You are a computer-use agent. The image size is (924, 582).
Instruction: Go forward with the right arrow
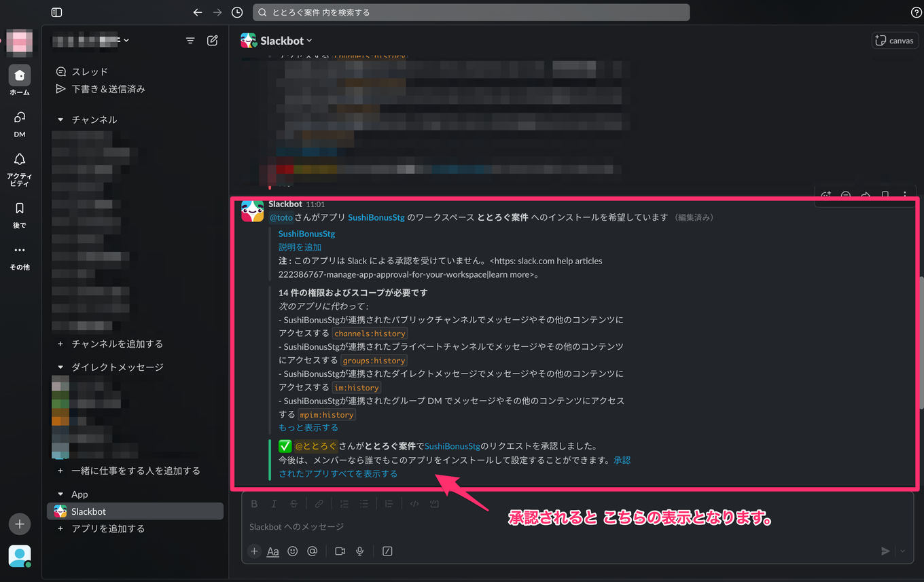point(217,12)
